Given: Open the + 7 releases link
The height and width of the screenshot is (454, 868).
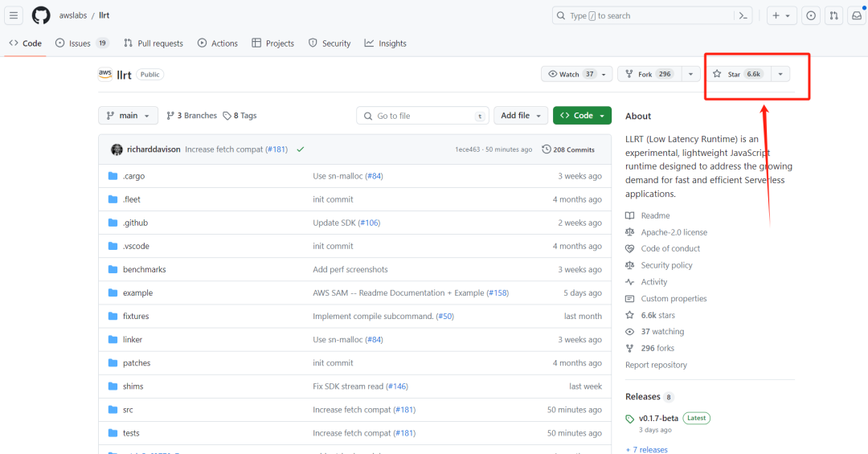Looking at the screenshot, I should [x=646, y=449].
